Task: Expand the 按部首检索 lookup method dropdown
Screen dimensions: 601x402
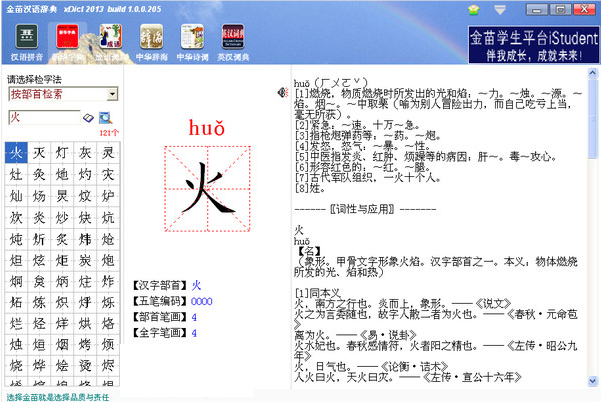Action: (x=112, y=94)
